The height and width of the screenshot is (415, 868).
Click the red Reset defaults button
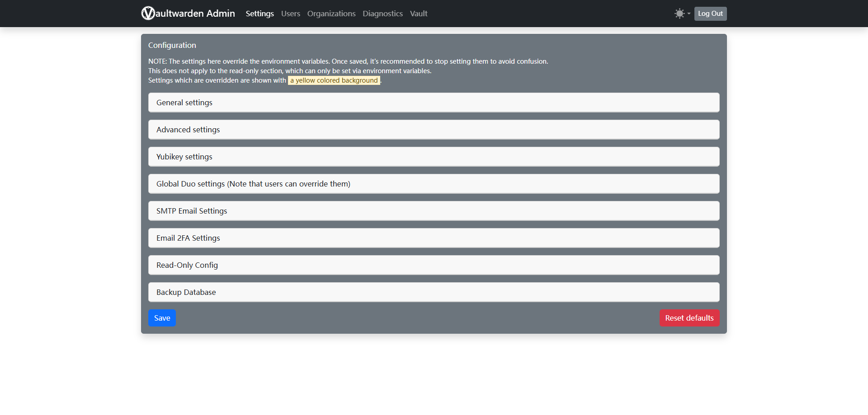tap(689, 318)
